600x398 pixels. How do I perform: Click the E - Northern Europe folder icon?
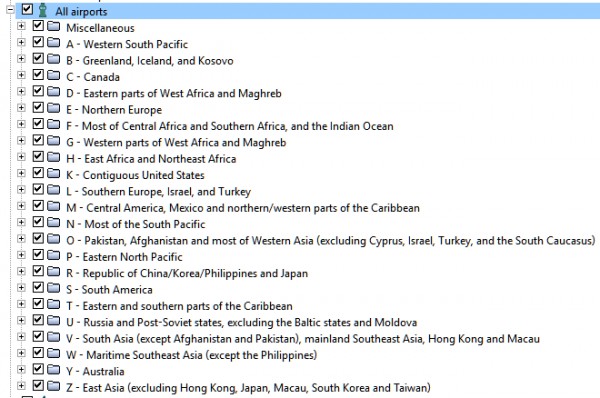click(x=54, y=108)
